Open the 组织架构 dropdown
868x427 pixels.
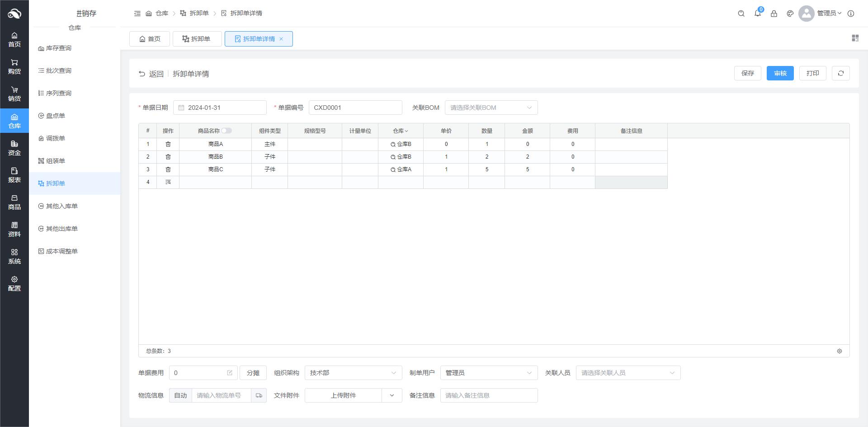click(353, 373)
